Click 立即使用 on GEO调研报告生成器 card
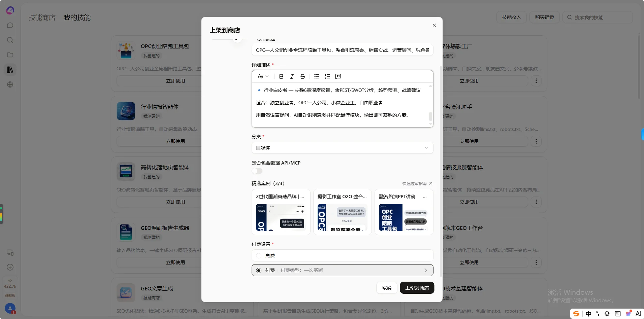 pos(175,262)
